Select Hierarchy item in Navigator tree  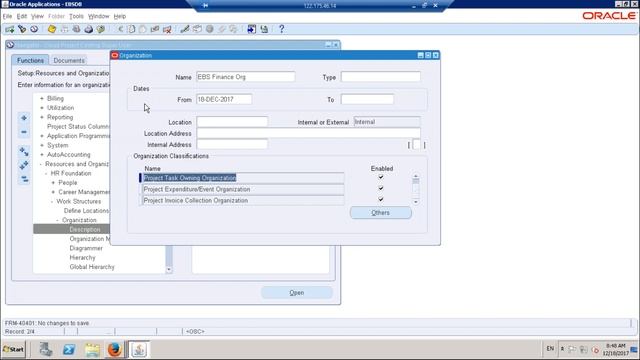coord(82,258)
